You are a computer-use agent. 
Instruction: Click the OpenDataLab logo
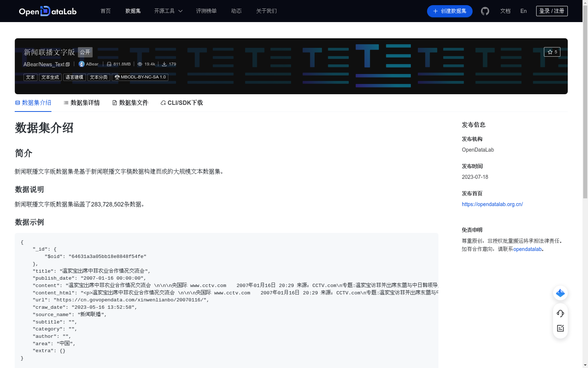click(48, 11)
